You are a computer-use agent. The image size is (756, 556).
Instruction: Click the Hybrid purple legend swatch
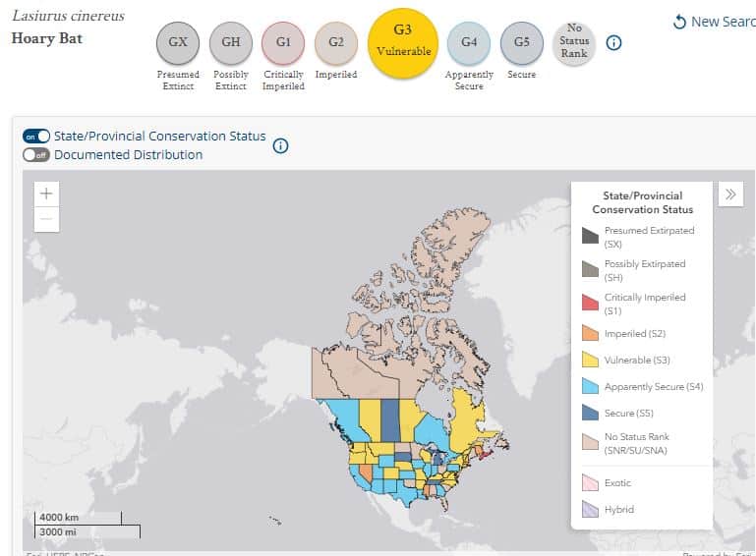590,509
